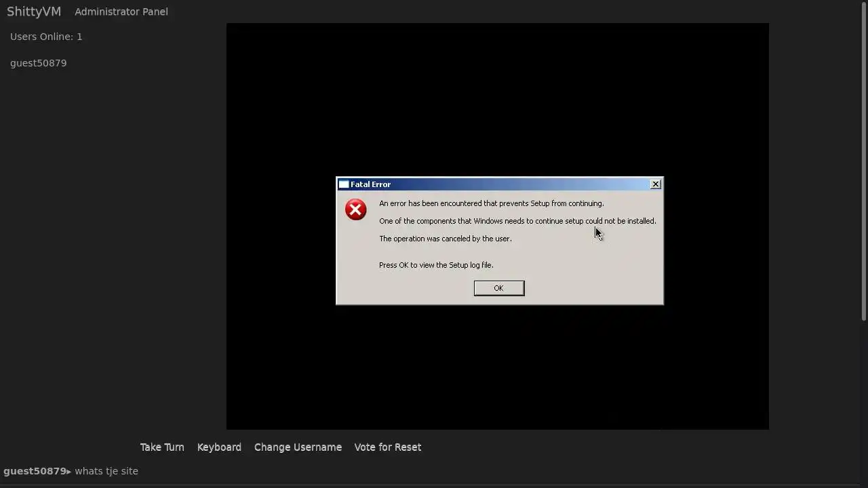Click the Users Online: 1 label

click(x=46, y=37)
